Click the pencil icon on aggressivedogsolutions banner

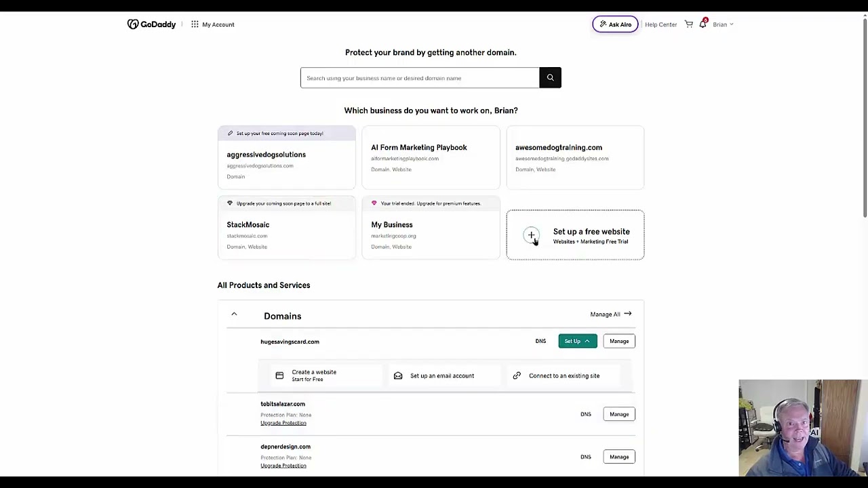pos(230,133)
